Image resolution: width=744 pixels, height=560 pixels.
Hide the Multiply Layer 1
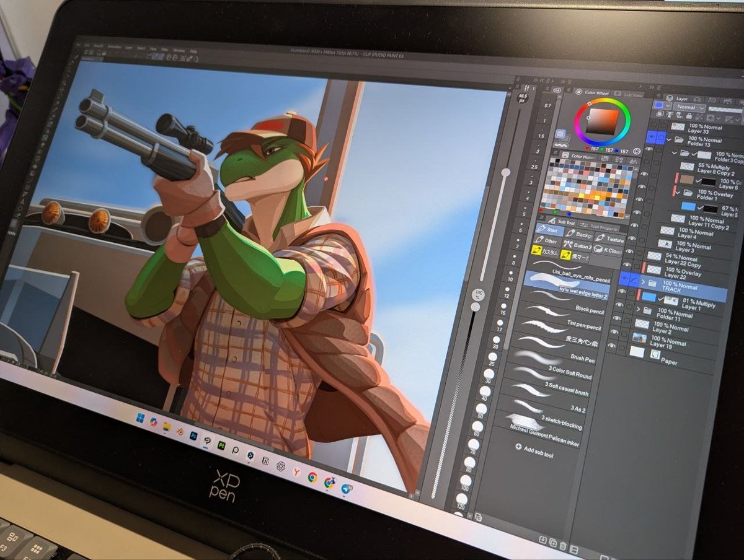621,293
